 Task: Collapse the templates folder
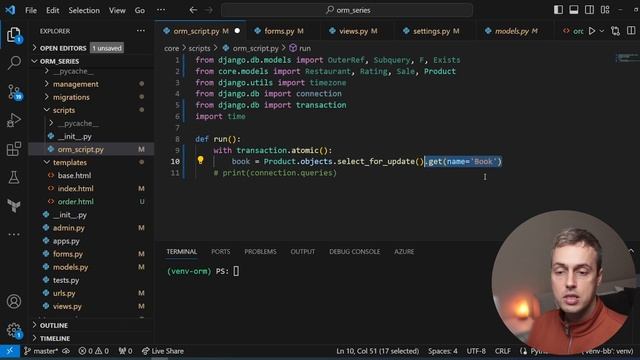91,162
